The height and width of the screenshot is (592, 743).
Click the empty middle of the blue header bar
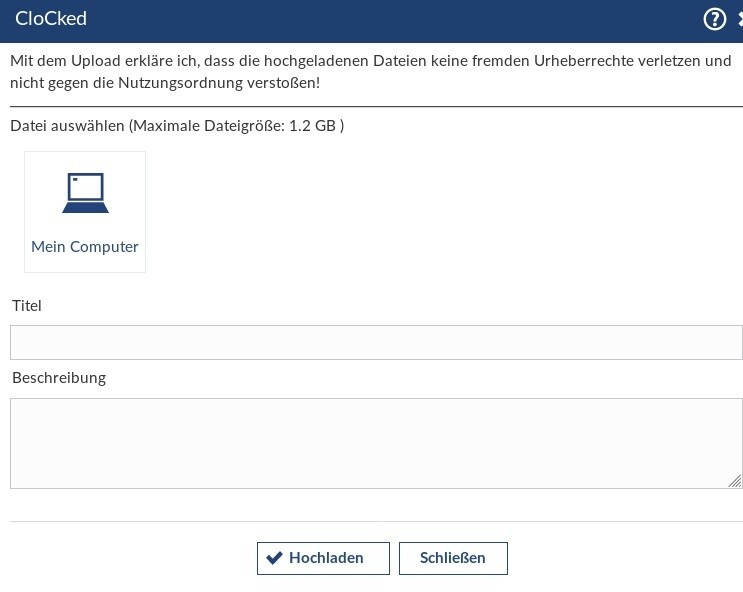(380, 19)
